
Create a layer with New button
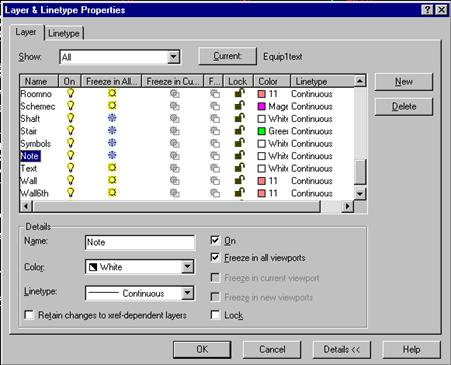coord(404,82)
